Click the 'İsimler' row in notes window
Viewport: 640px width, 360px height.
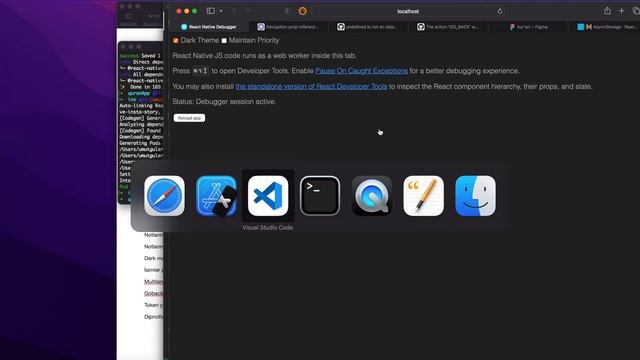pyautogui.click(x=153, y=270)
